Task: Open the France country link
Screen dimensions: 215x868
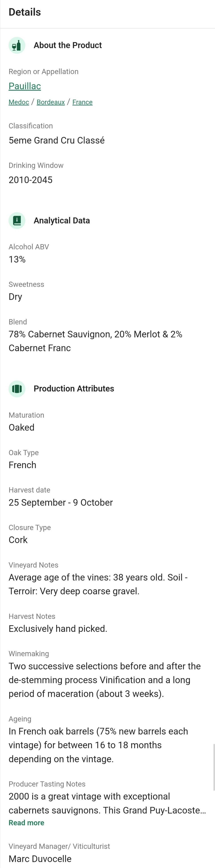Action: pyautogui.click(x=82, y=102)
